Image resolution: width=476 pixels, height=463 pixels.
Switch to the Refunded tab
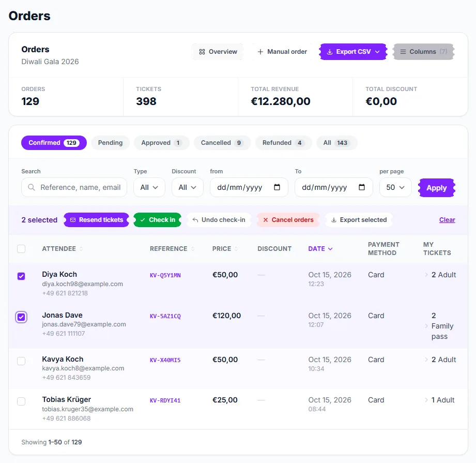(x=284, y=143)
